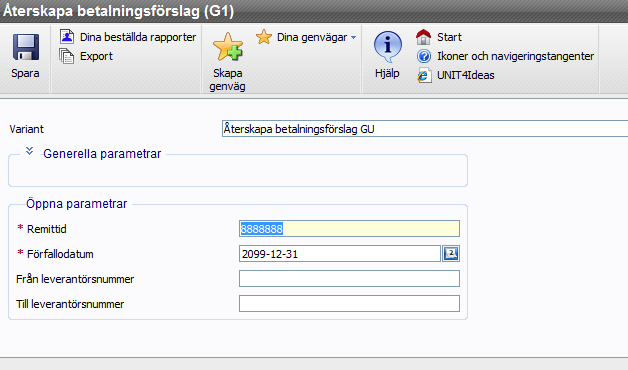628x370 pixels.
Task: Open Dina beställda rapporter icon
Action: (x=67, y=36)
